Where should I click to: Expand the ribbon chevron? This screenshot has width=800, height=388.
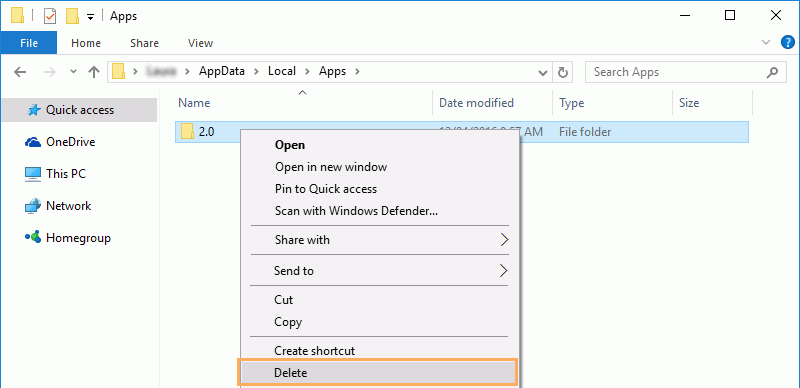click(x=766, y=42)
